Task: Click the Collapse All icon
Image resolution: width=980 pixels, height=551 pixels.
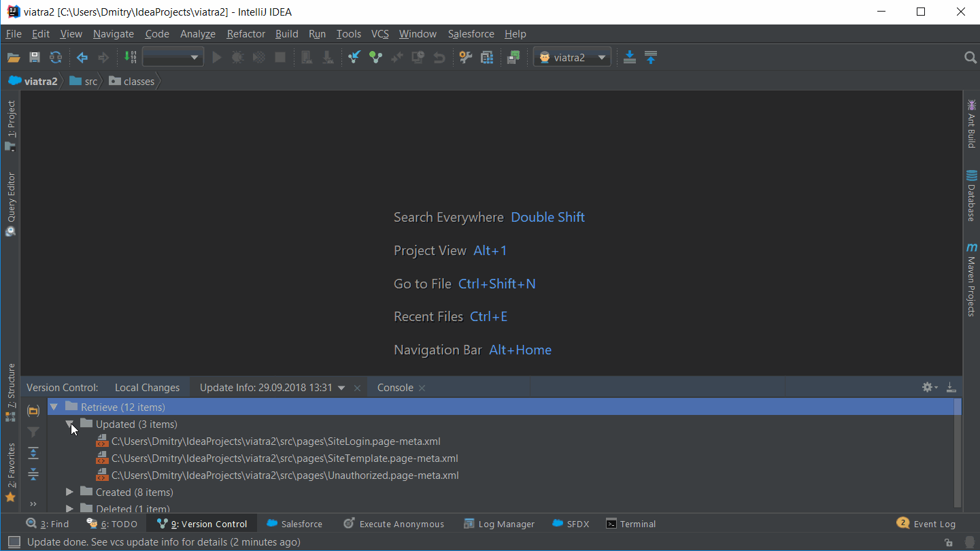Action: click(x=33, y=474)
